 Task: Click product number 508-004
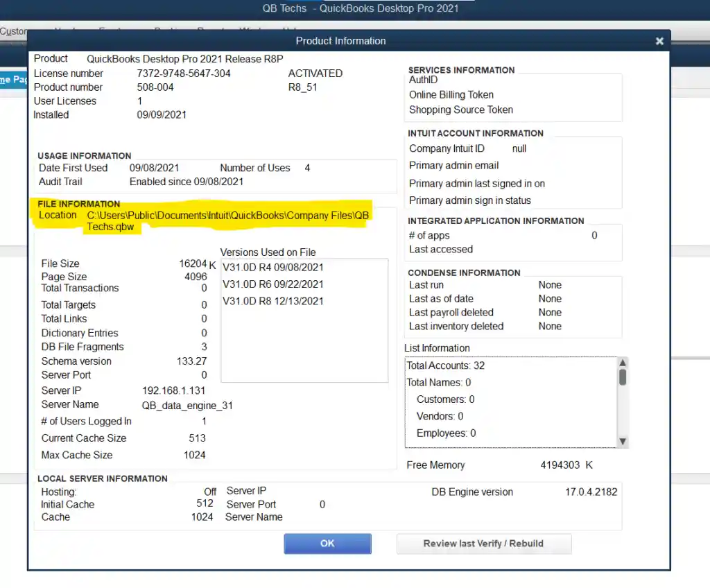[x=155, y=87]
